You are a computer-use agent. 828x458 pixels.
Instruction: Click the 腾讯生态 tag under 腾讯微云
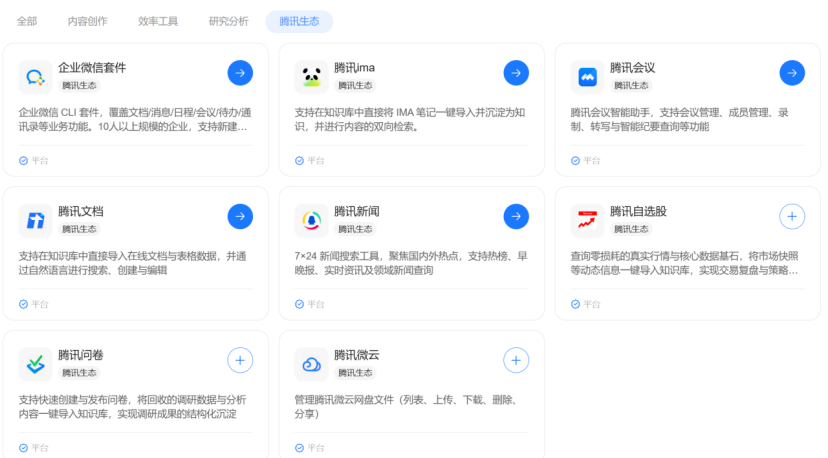pyautogui.click(x=355, y=373)
